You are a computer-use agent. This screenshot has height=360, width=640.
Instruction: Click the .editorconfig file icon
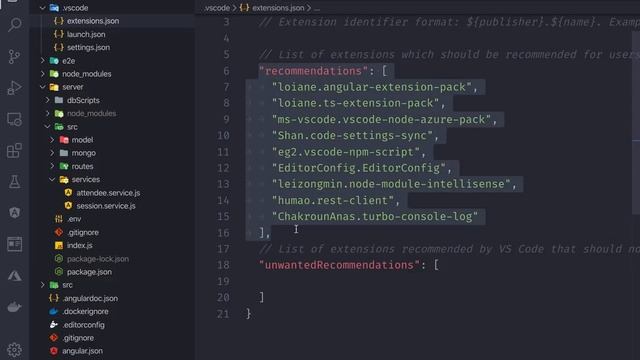click(54, 325)
